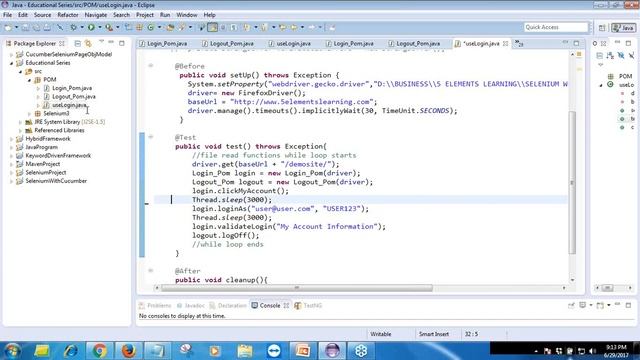The width and height of the screenshot is (640, 360).
Task: Switch to first Login_Pom.java editor tab
Action: point(164,43)
